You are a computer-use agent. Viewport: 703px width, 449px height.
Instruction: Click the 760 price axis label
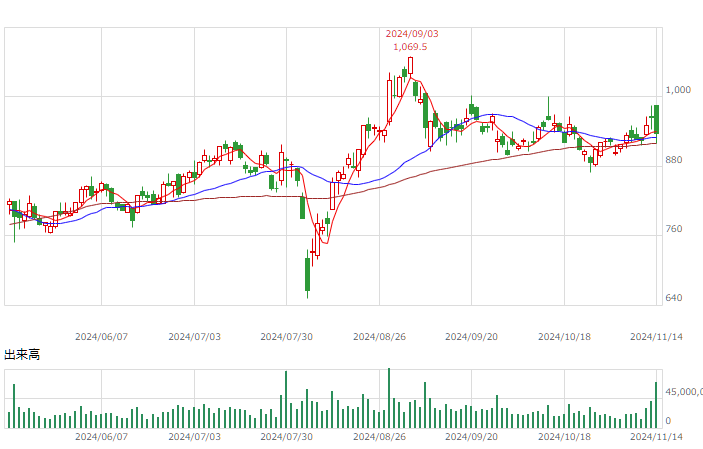click(674, 229)
